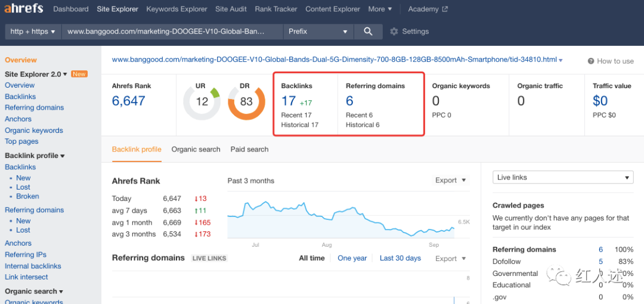This screenshot has width=644, height=304.
Task: Click the How to use help icon
Action: coord(591,61)
